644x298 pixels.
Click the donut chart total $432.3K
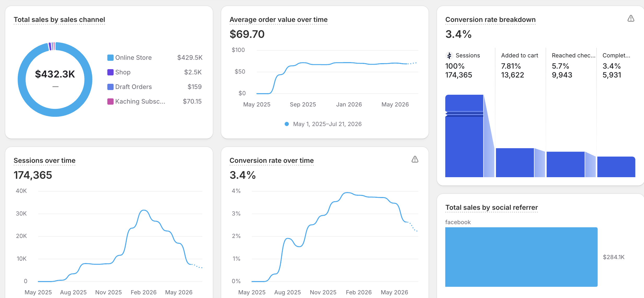55,74
